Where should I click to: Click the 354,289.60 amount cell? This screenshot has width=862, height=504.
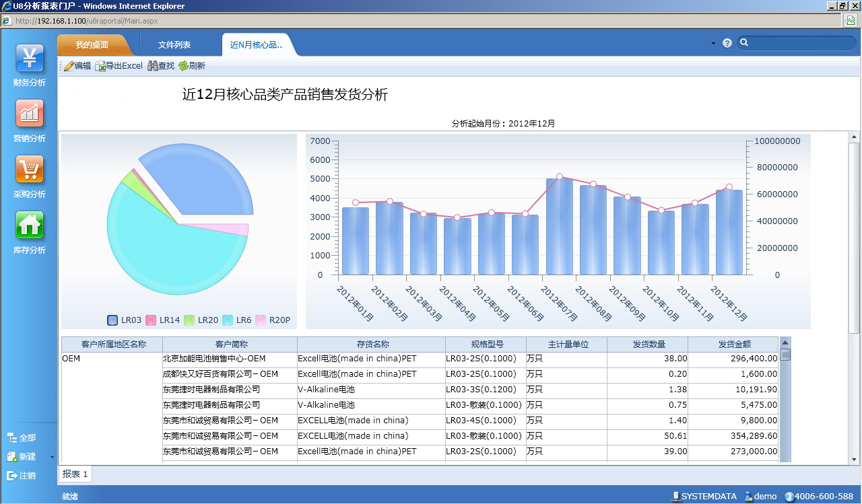tap(733, 437)
